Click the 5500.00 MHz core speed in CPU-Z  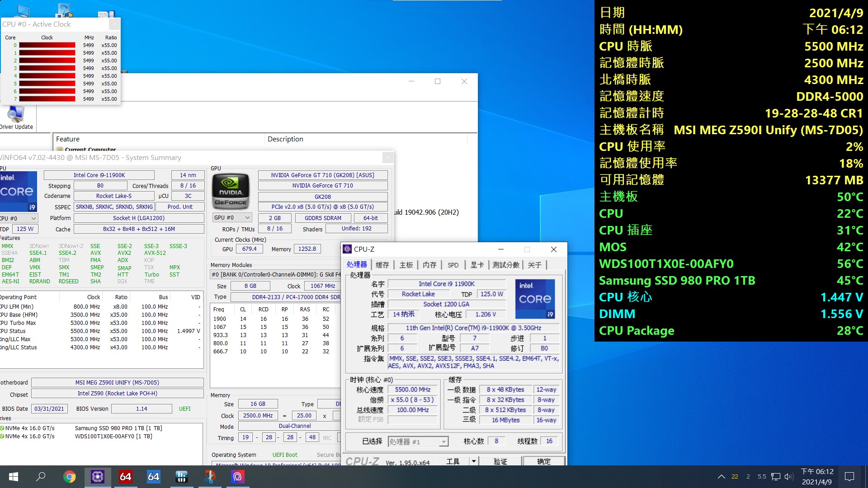point(413,389)
